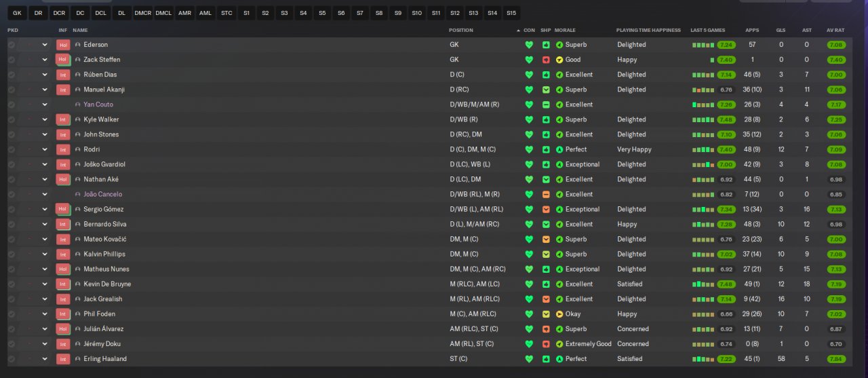Image resolution: width=868 pixels, height=378 pixels.
Task: Click Jérémy Doku's red sharpness icon
Action: [546, 344]
